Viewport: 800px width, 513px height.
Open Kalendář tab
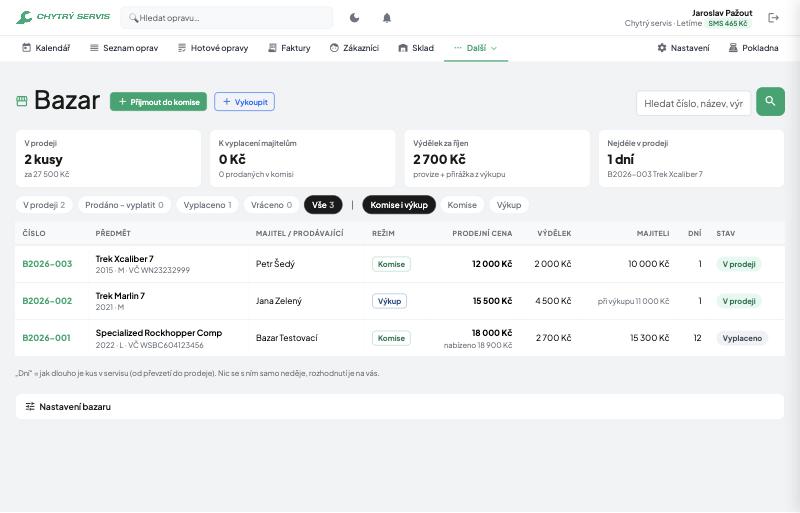click(x=46, y=48)
